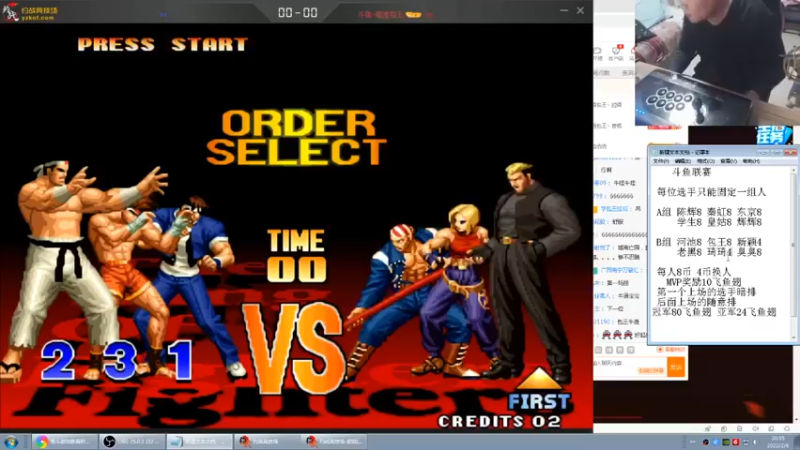Close the Notepad window with red X

point(790,152)
